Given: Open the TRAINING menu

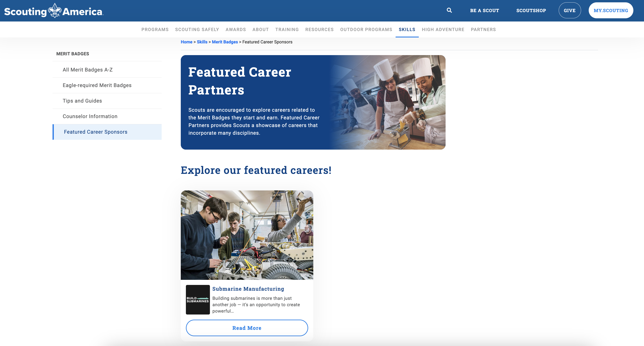Looking at the screenshot, I should (x=287, y=30).
